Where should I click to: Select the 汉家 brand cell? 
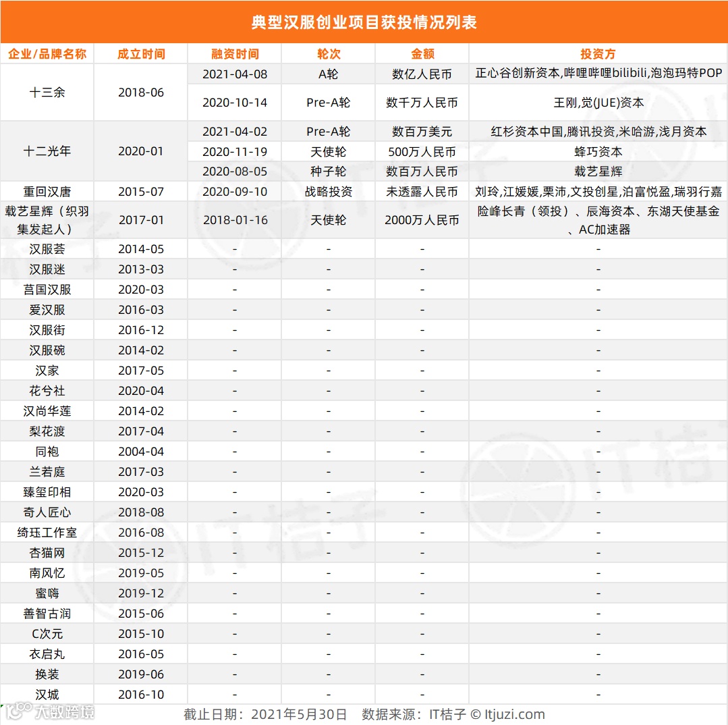(47, 371)
